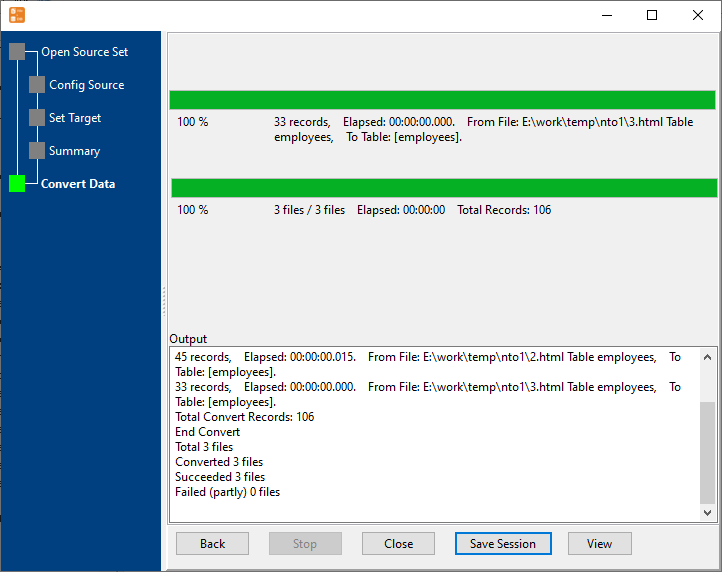Select the Config Source step label
The width and height of the screenshot is (722, 572).
tap(86, 85)
